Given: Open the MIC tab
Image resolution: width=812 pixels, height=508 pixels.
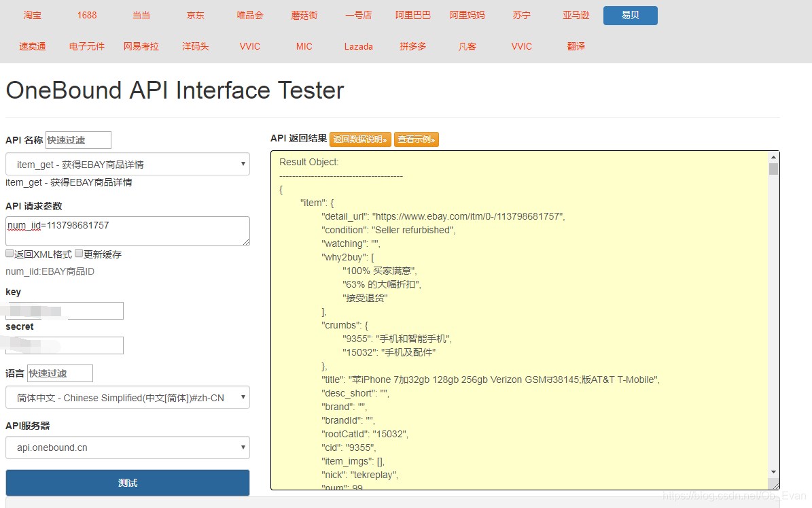Looking at the screenshot, I should click(304, 47).
